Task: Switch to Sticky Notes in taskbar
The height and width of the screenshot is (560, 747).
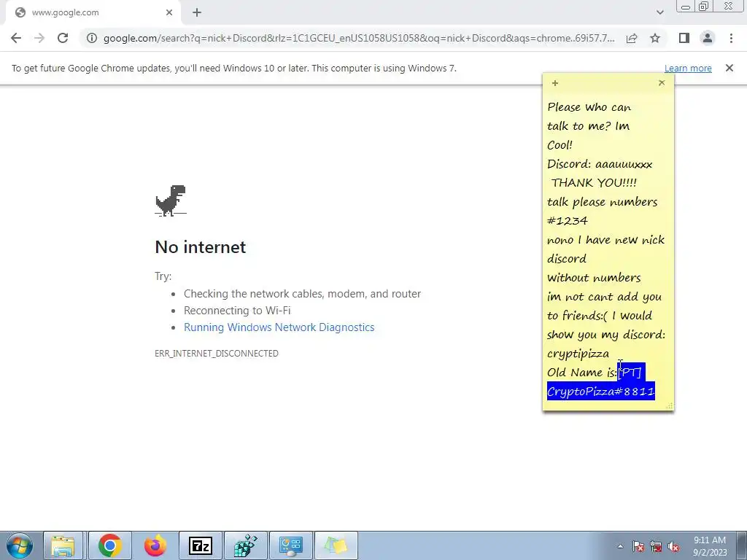Action: tap(336, 545)
